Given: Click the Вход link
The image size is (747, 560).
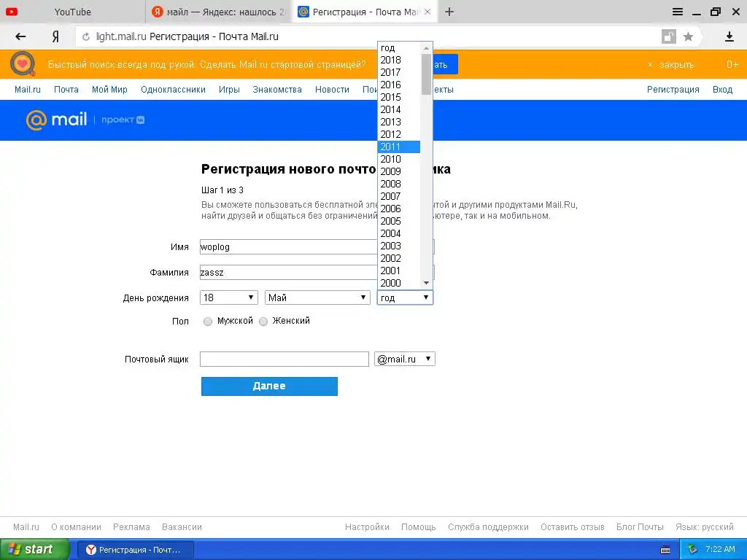Looking at the screenshot, I should click(x=722, y=90).
